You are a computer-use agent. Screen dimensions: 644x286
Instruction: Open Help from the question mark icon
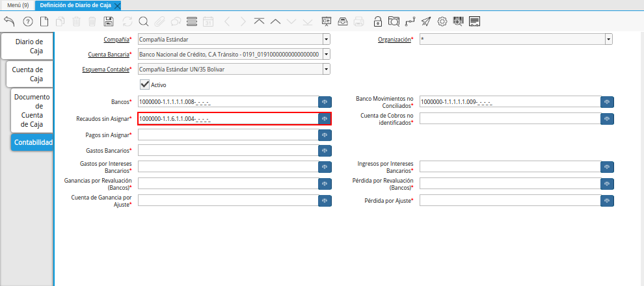click(27, 21)
